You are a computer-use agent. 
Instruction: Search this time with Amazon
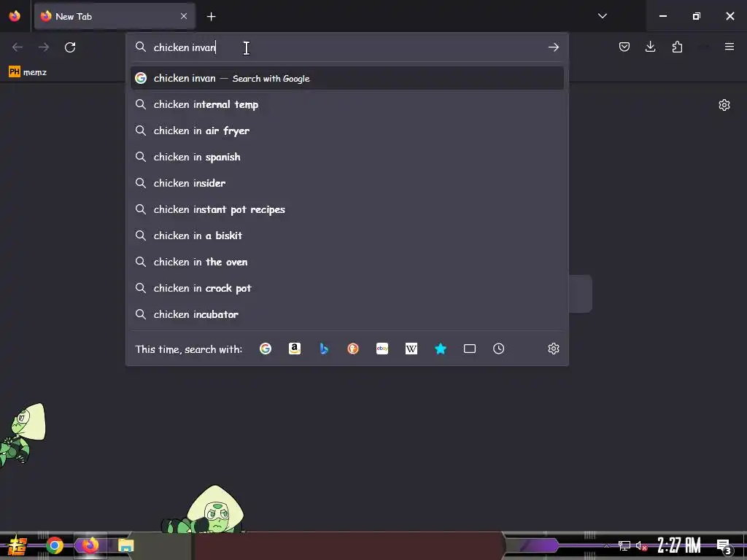tap(295, 349)
